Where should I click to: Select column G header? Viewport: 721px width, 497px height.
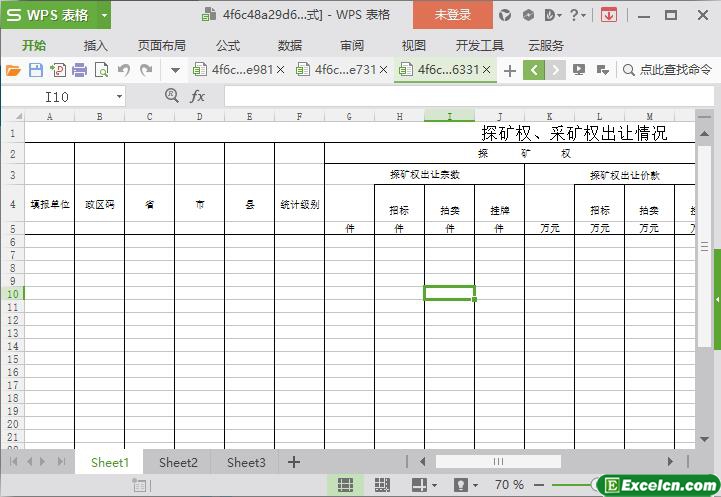[x=349, y=116]
